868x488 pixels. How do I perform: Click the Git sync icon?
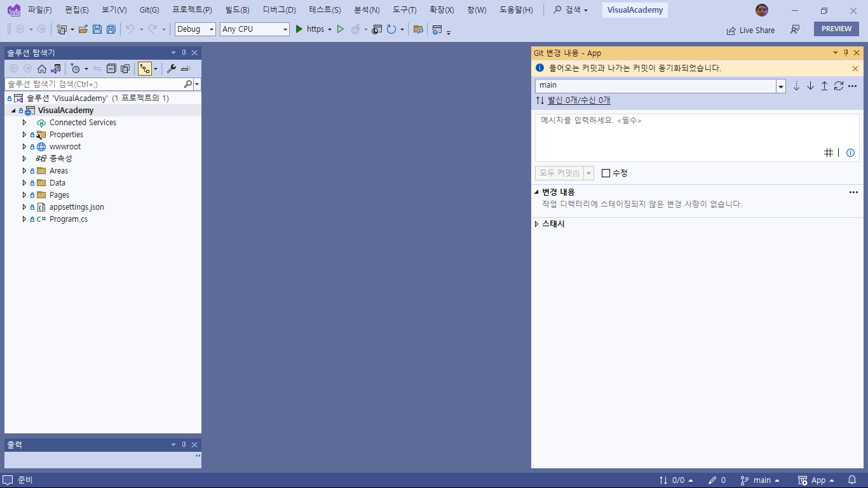coord(838,86)
